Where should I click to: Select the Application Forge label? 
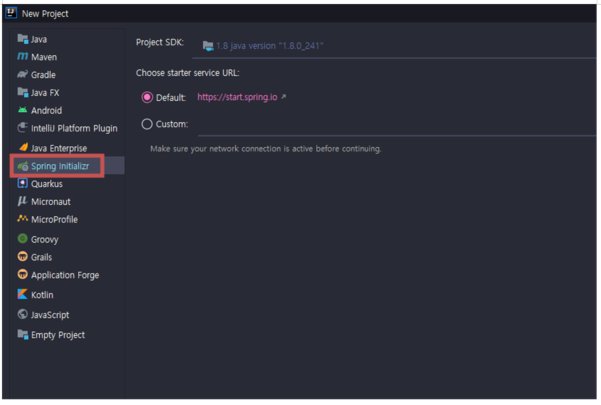pyautogui.click(x=65, y=275)
